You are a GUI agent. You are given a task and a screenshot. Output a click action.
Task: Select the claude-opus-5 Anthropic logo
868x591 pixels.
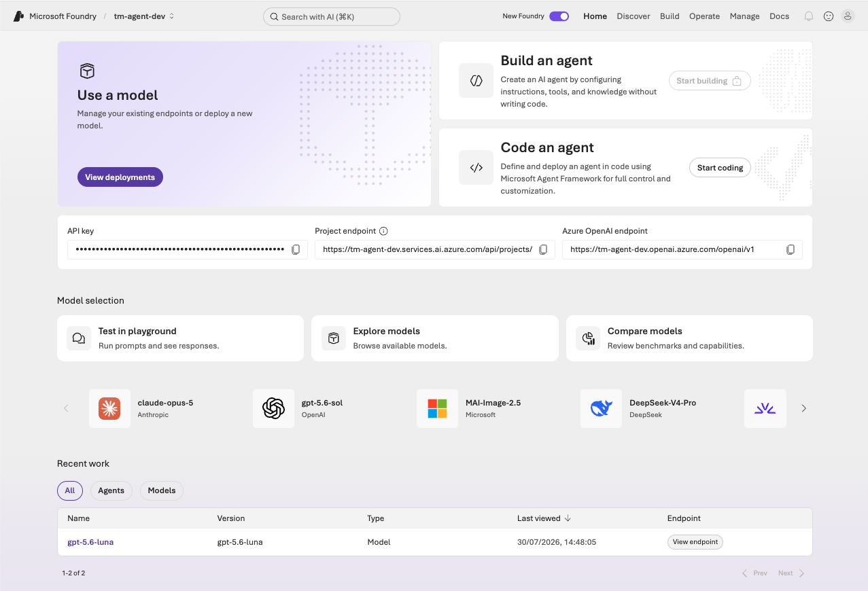109,408
